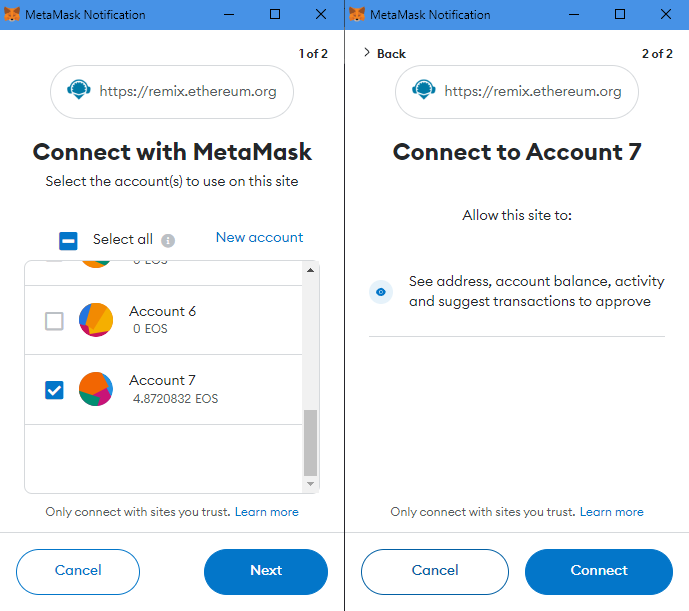This screenshot has width=689, height=611.
Task: Click the remix.ethereum.org URL in left window
Action: (188, 91)
